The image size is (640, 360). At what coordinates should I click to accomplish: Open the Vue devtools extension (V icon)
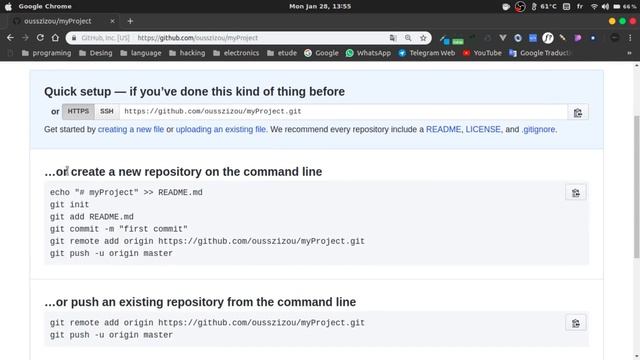point(503,38)
